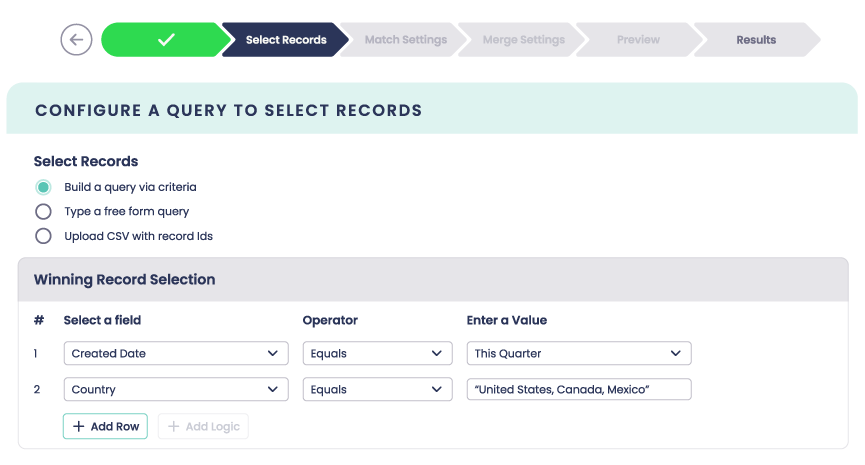Select Type a free form query option

click(43, 212)
